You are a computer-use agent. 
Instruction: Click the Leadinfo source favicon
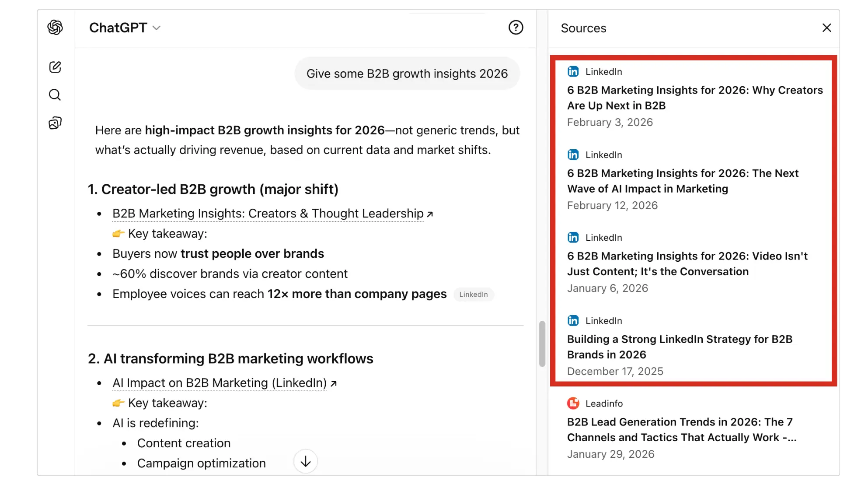[573, 403]
